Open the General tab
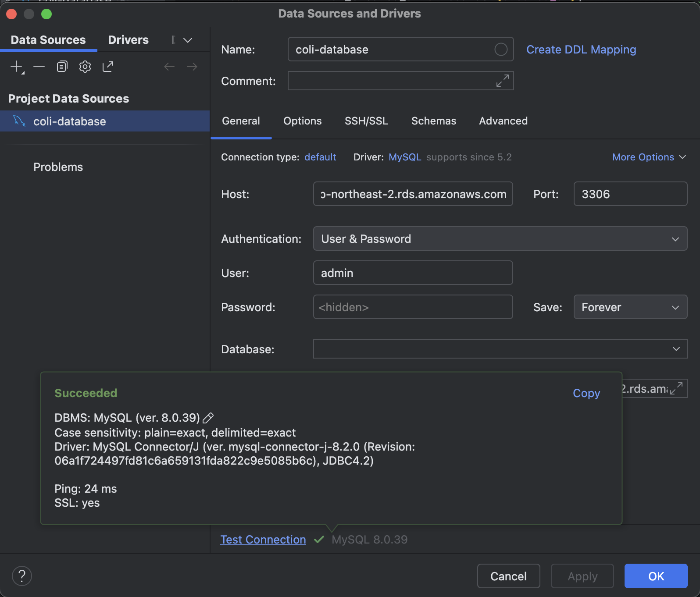 pyautogui.click(x=241, y=121)
